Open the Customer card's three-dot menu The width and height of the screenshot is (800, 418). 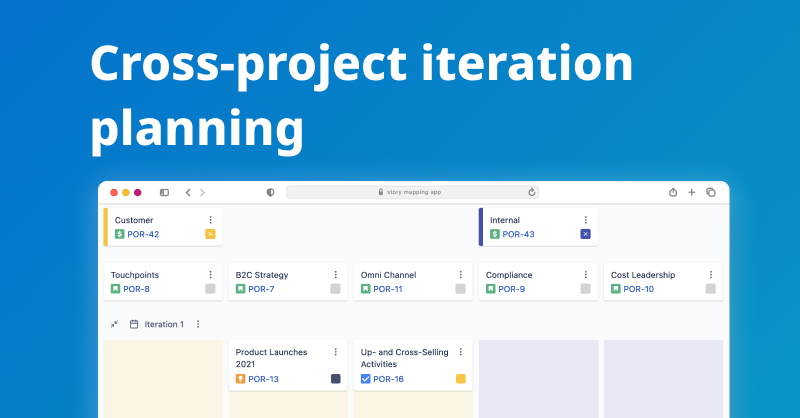210,220
